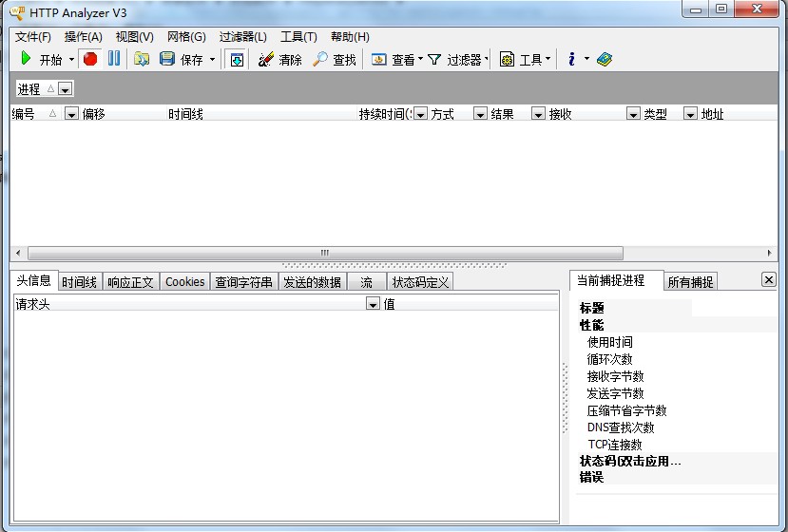The width and height of the screenshot is (788, 532).
Task: Click the 循环次数 row in summary
Action: (677, 359)
